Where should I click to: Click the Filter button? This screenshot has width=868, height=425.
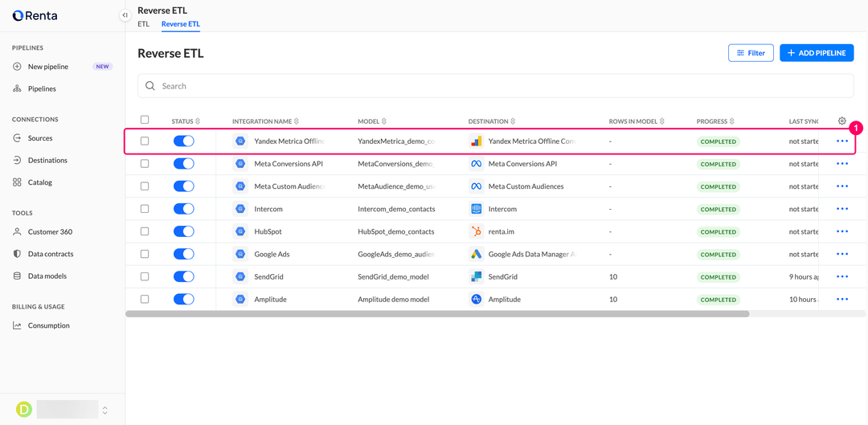(x=751, y=53)
